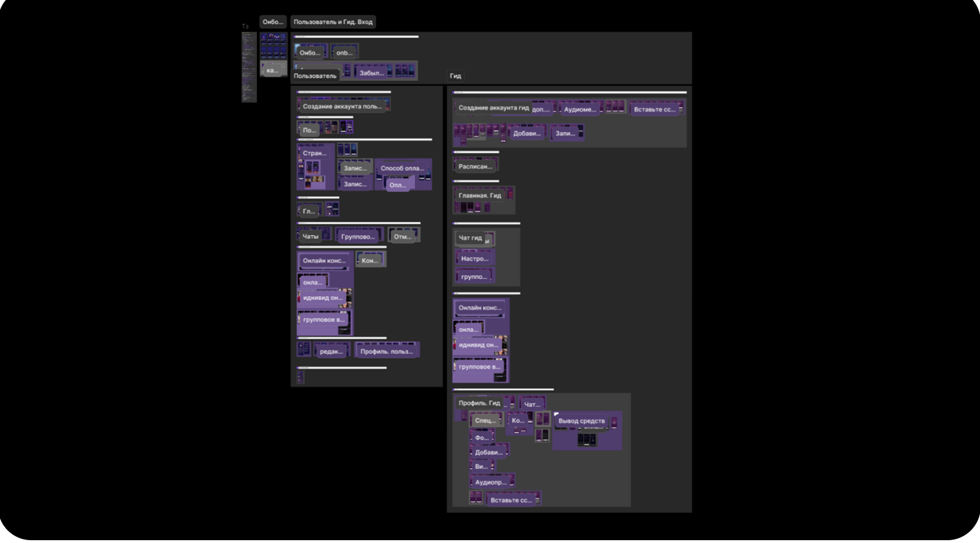Click the "Тз" frame label

[245, 27]
